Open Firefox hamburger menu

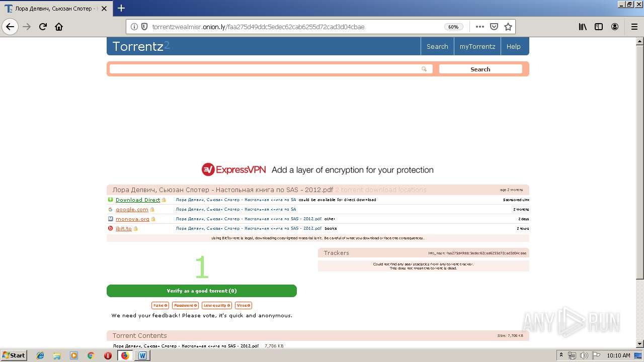[x=634, y=27]
